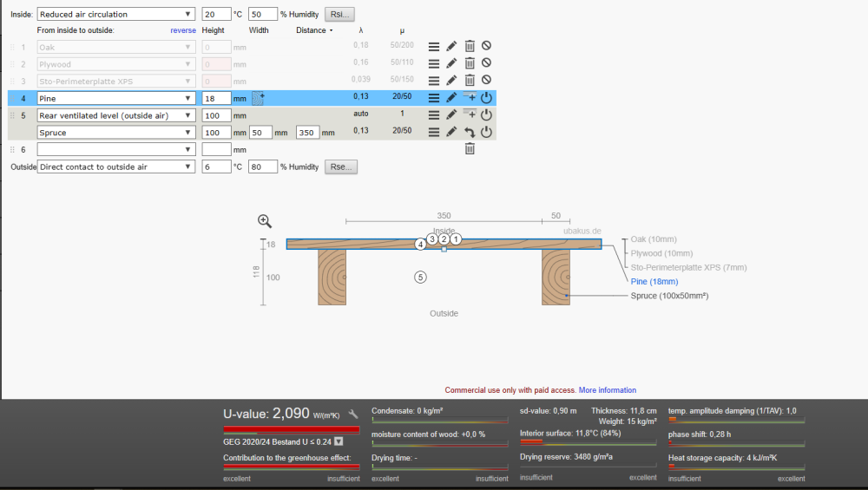Click the pencil edit icon for Pine layer
868x490 pixels.
451,98
